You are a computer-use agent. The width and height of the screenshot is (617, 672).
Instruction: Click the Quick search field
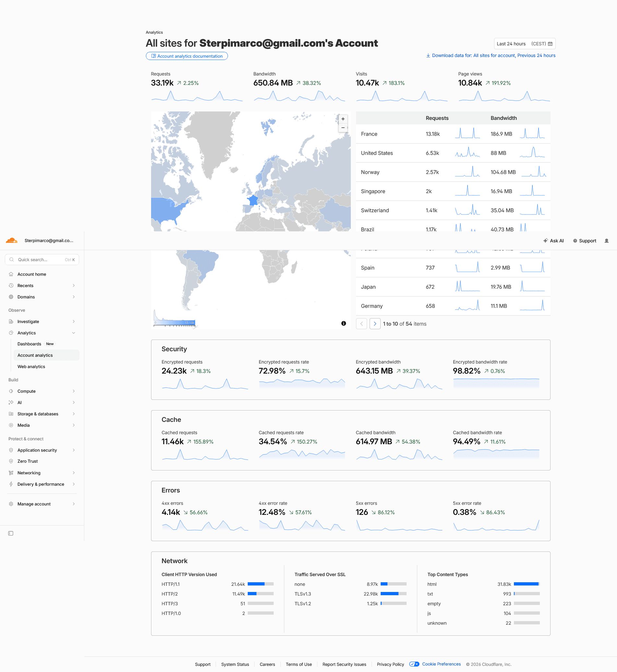point(42,260)
